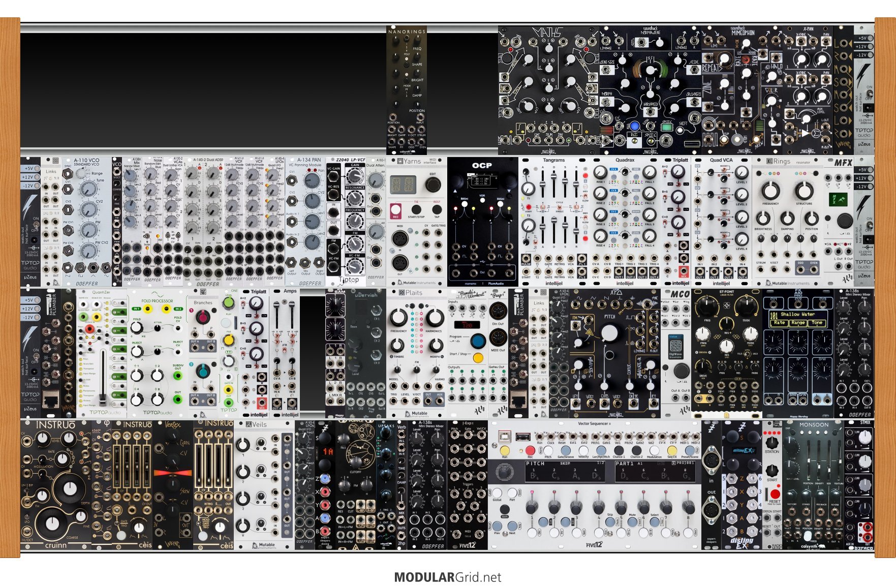Click the Pamela's Workout red tempo display
The image size is (896, 588).
coord(467,324)
